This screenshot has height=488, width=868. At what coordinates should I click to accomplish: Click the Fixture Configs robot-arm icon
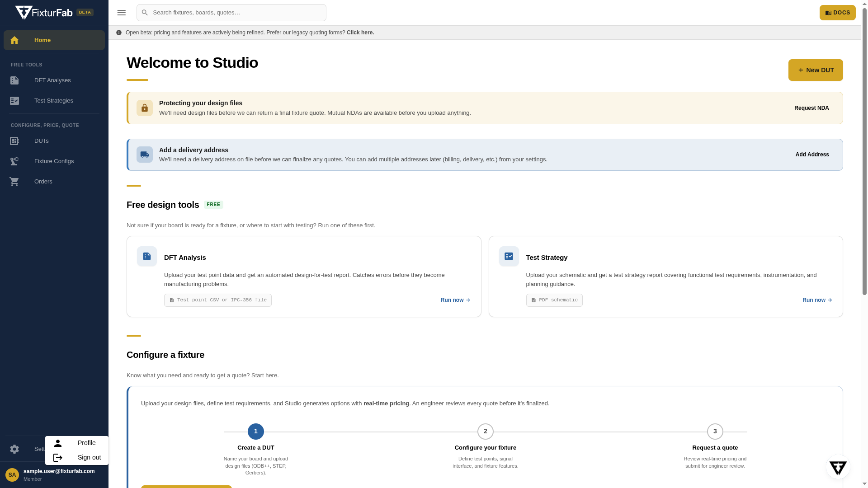[14, 161]
